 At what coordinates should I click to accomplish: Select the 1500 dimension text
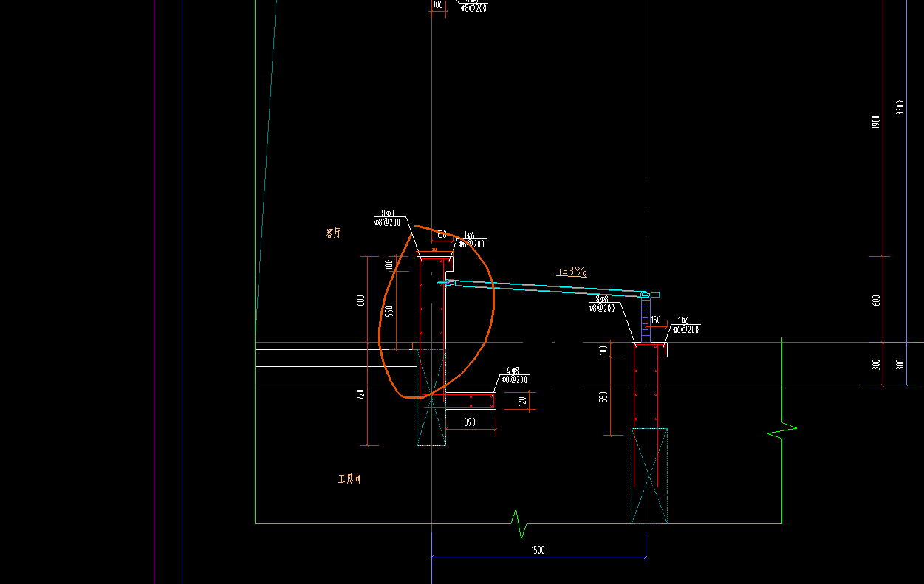click(538, 550)
